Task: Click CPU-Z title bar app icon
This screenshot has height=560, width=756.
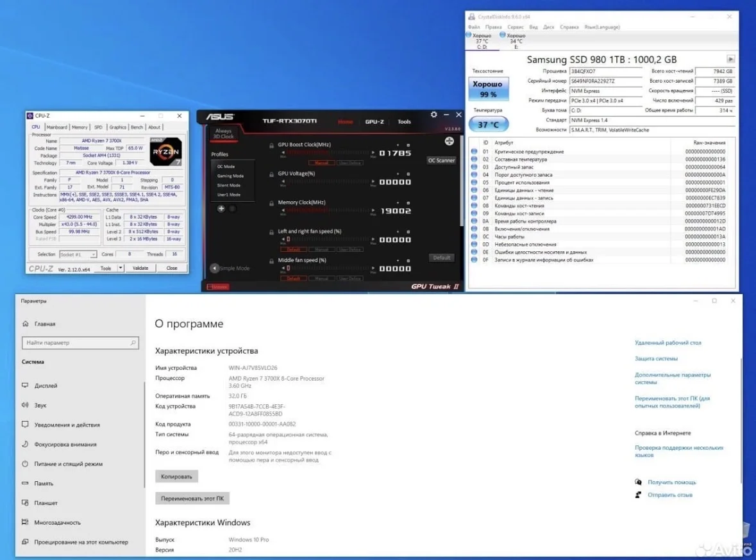Action: coord(30,116)
